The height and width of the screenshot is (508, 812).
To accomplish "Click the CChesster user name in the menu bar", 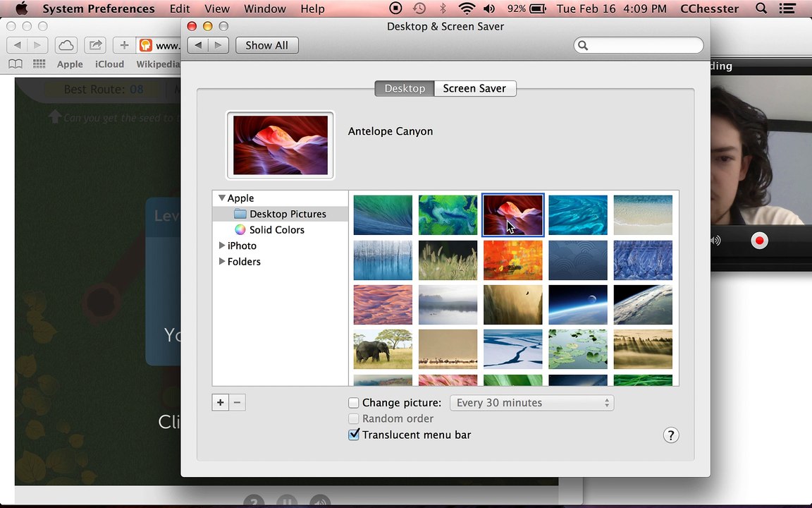I will pyautogui.click(x=709, y=8).
